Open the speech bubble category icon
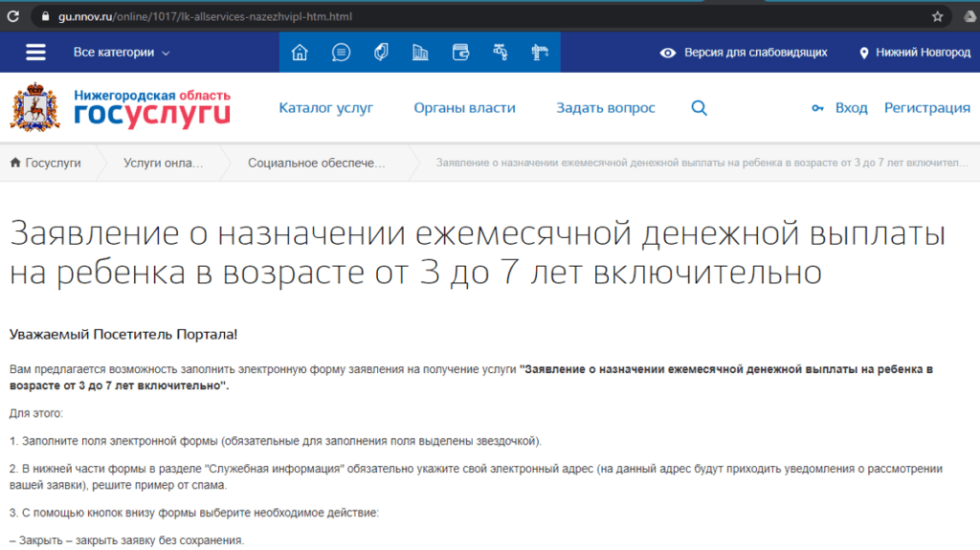This screenshot has width=980, height=550. coord(341,53)
